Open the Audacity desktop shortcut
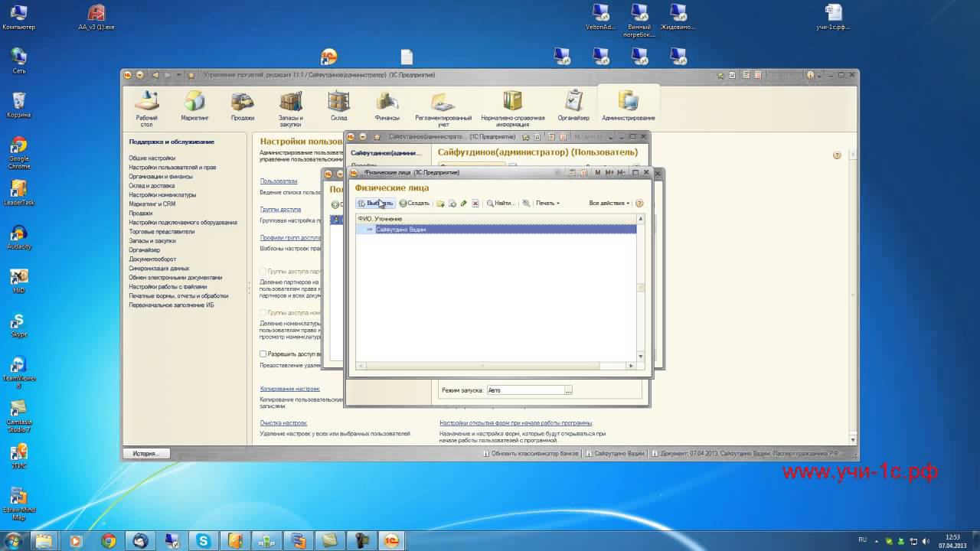 pyautogui.click(x=19, y=237)
